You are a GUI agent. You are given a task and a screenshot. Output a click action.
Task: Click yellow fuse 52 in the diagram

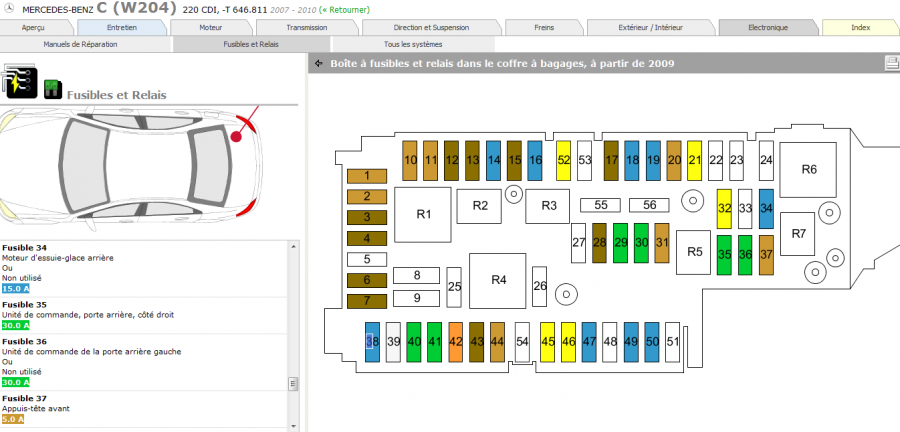(564, 161)
